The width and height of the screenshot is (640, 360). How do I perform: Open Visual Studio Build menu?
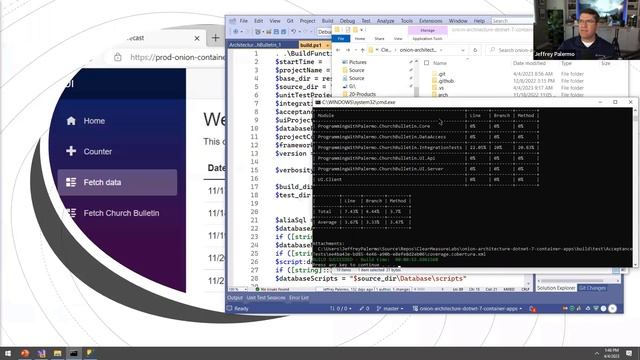coord(327,21)
